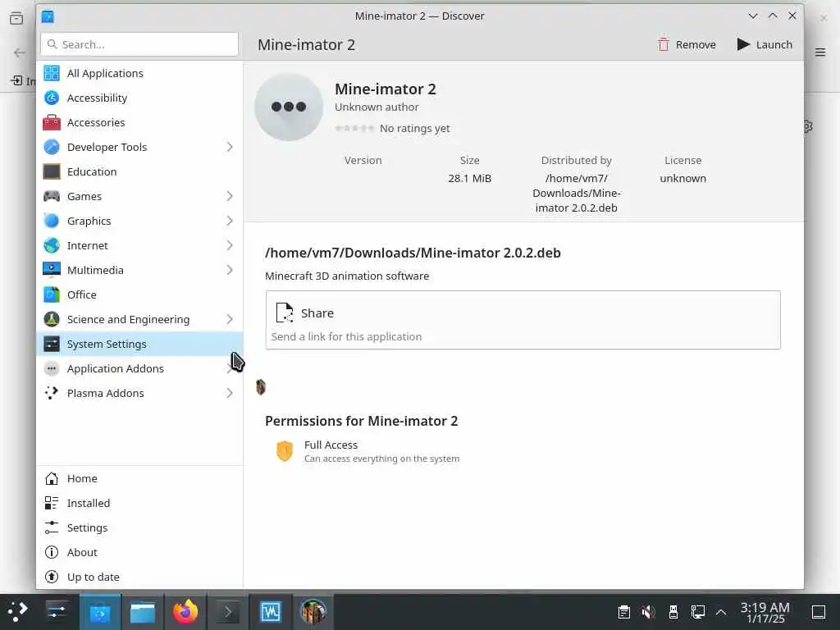Open the Education category
Screen dimensions: 840x630
tap(139, 172)
